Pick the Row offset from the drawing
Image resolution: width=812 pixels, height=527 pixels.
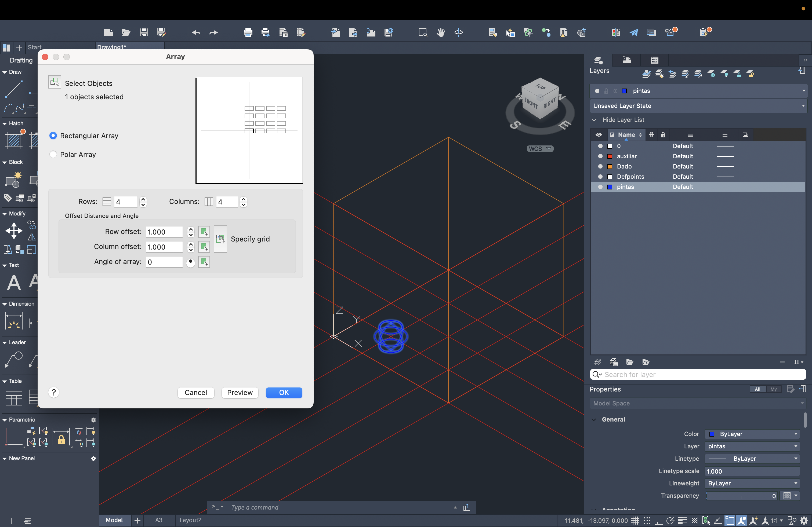[204, 232]
